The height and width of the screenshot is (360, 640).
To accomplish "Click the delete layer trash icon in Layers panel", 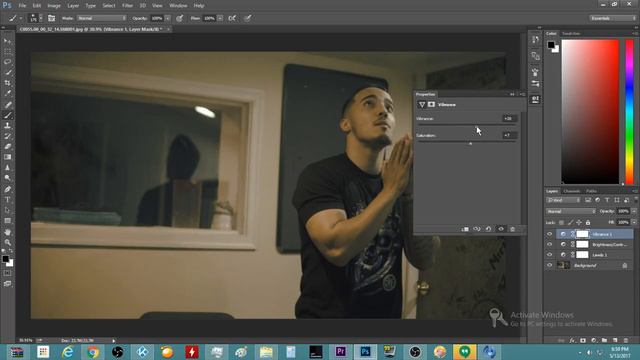I will [x=626, y=340].
